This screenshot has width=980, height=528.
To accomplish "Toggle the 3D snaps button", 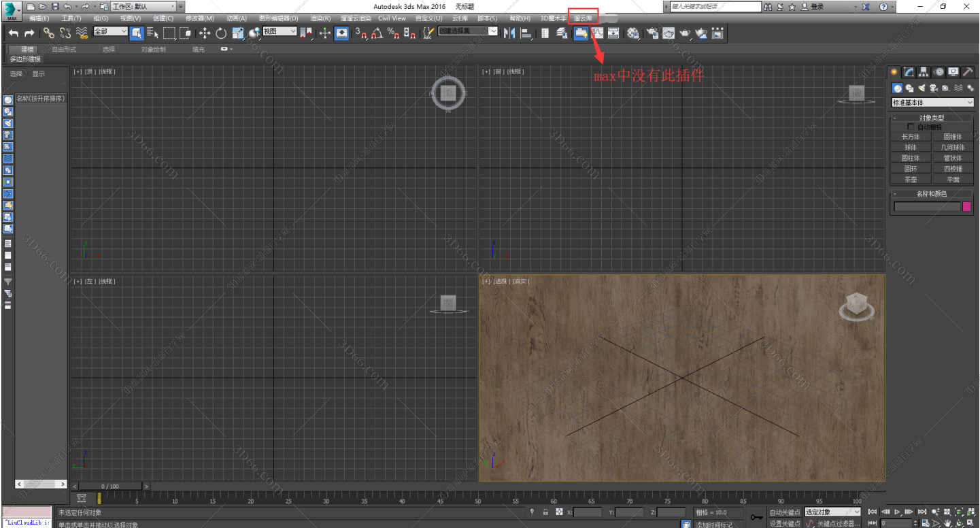I will click(x=361, y=33).
